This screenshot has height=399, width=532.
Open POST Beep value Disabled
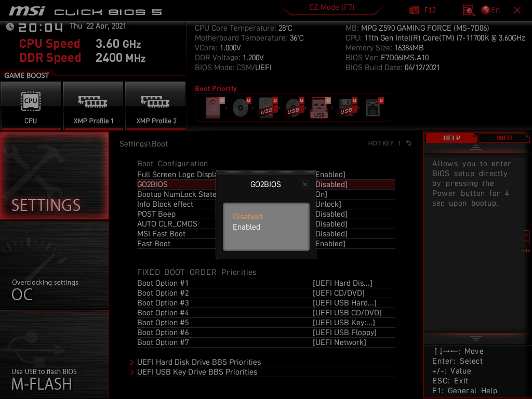coord(331,214)
